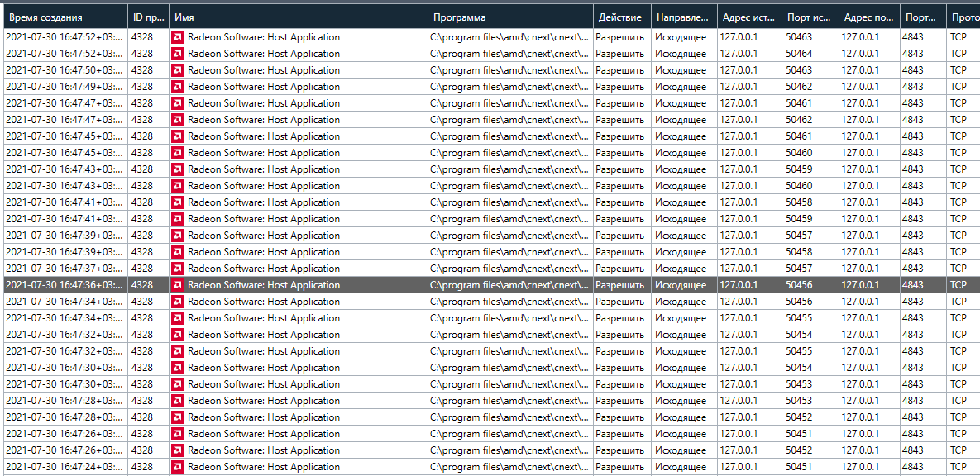This screenshot has height=476, width=980.
Task: Sort by the Имя column header
Action: click(299, 17)
